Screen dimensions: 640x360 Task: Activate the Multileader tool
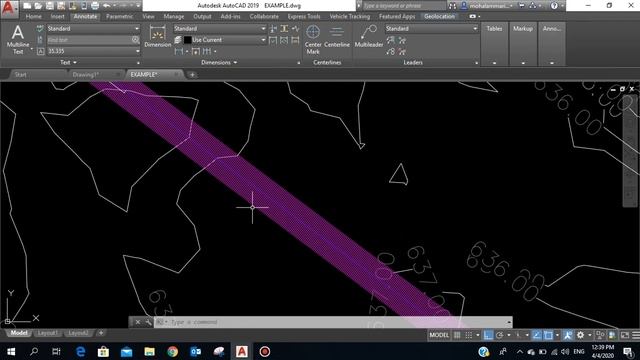[369, 36]
